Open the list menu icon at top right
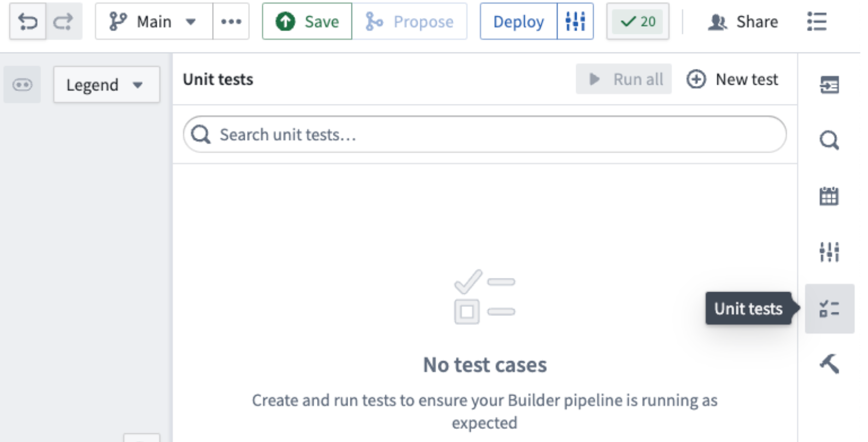Viewport: 868px width, 442px height. click(817, 21)
